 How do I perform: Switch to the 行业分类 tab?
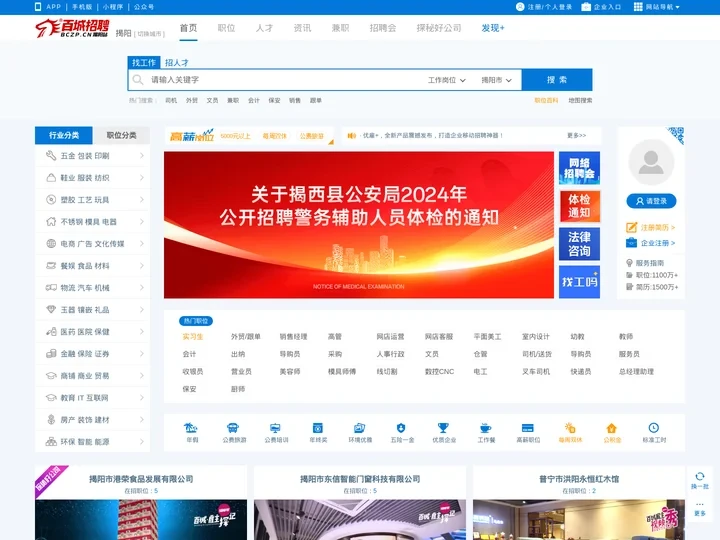[x=64, y=135]
